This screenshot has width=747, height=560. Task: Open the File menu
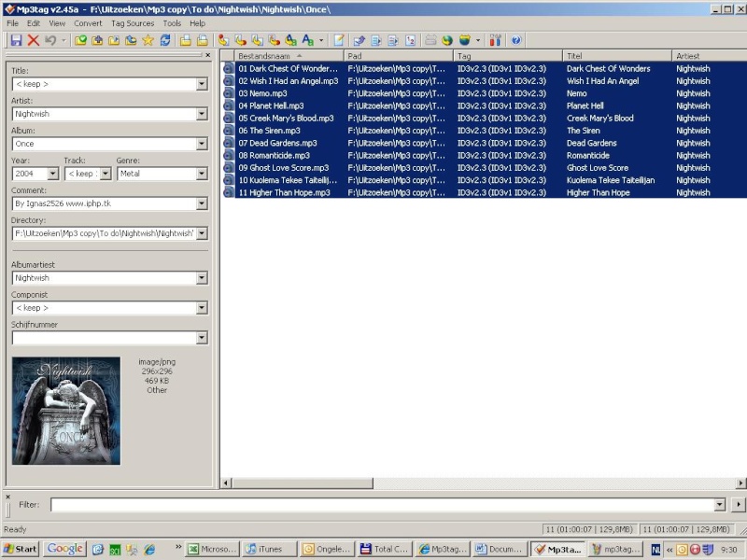click(x=12, y=23)
